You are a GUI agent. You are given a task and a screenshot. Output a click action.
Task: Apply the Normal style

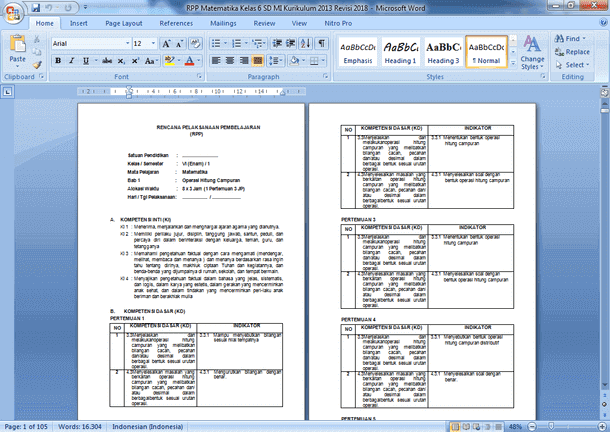coord(486,52)
